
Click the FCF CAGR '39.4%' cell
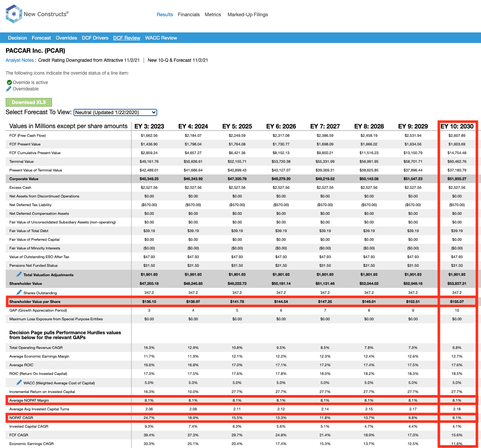(x=149, y=435)
